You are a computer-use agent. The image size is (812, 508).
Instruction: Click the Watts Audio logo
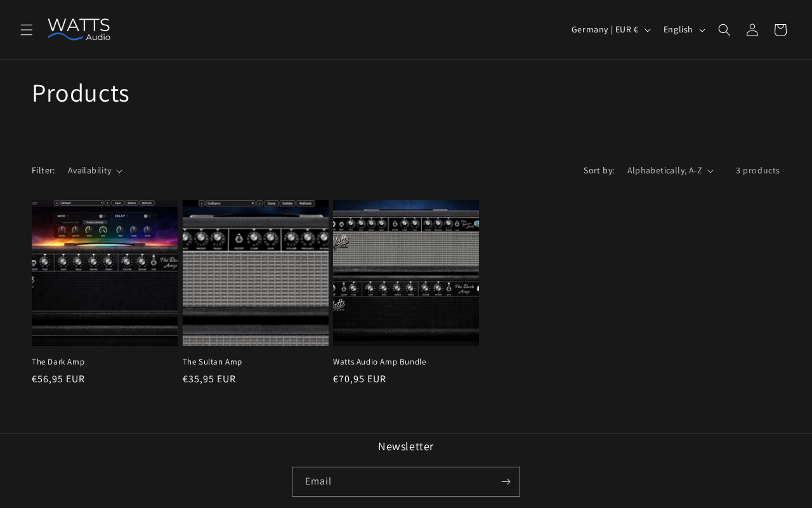79,30
